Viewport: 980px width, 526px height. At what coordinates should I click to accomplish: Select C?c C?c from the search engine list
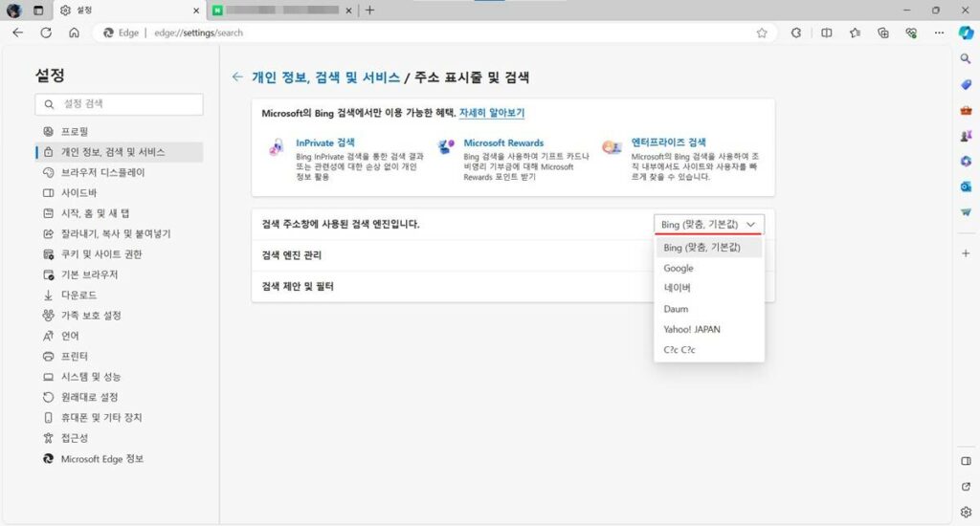[708, 350]
